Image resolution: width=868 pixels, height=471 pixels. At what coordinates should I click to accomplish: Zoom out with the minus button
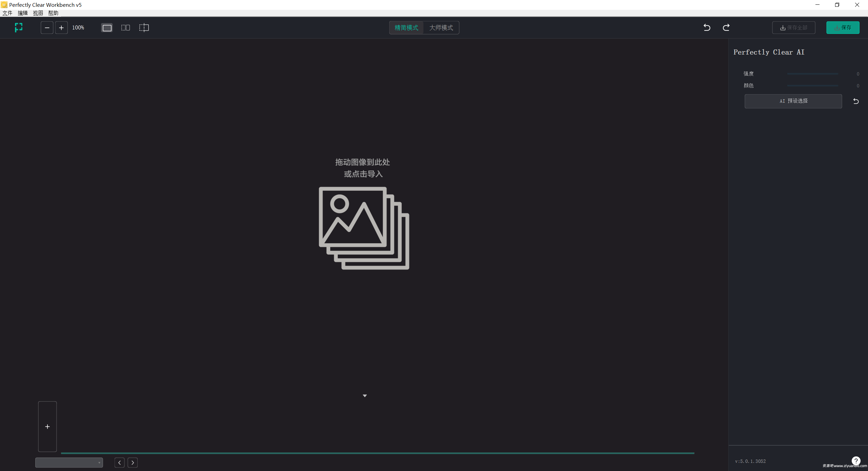point(47,27)
